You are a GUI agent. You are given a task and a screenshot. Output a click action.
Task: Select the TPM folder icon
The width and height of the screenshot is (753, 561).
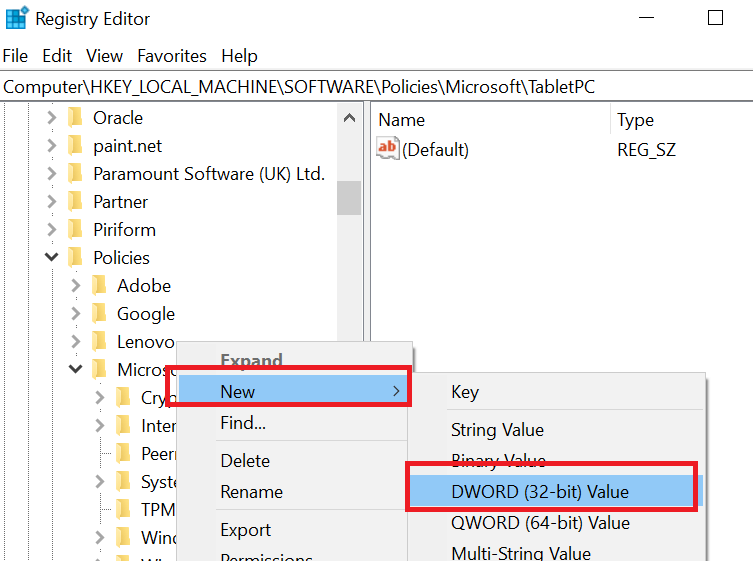pyautogui.click(x=123, y=509)
